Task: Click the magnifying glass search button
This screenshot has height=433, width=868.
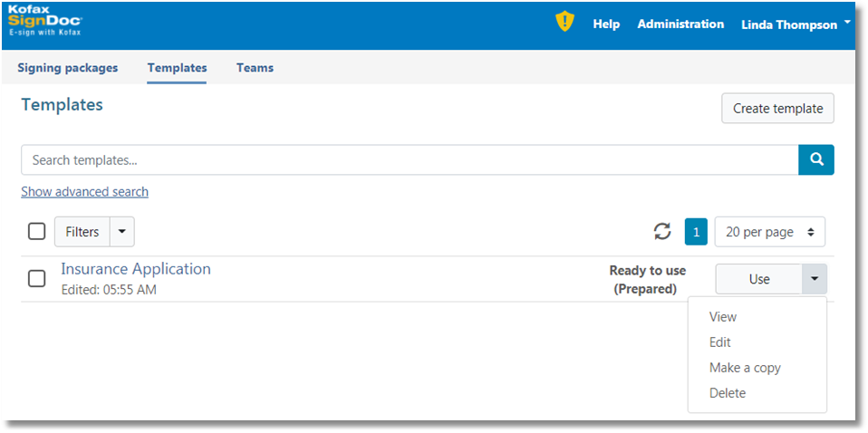Action: pos(815,159)
